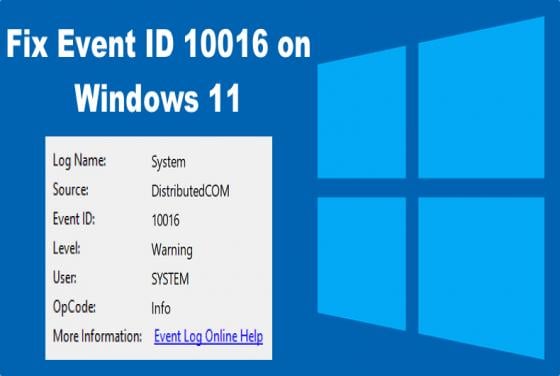Open the Event Log Online Help link
The height and width of the screenshot is (376, 560).
pyautogui.click(x=209, y=336)
